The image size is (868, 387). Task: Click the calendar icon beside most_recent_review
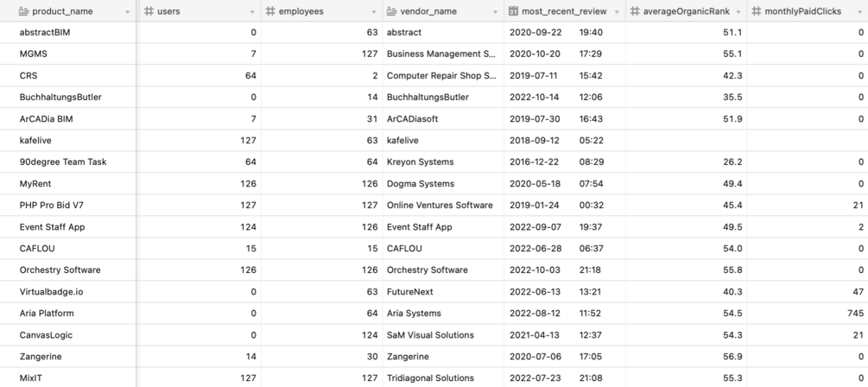[513, 11]
